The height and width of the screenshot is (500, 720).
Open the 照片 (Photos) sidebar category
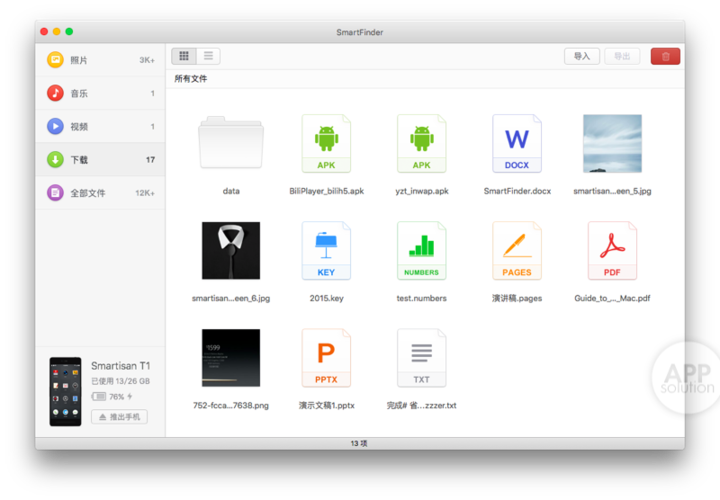[x=100, y=60]
